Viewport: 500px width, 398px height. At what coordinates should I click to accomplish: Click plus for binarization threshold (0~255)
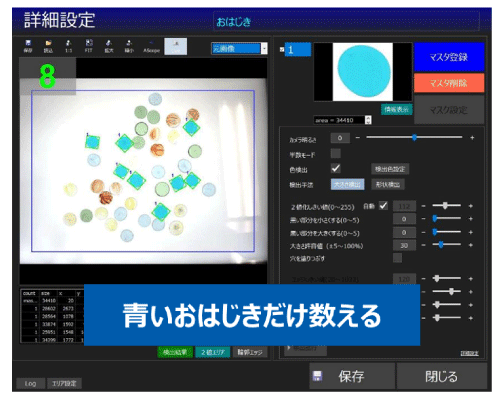[x=471, y=206]
